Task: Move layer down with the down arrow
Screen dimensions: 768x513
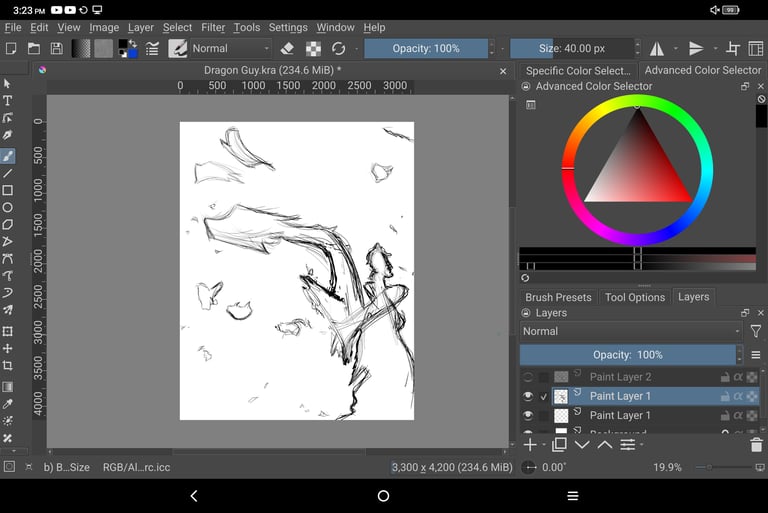Action: tap(582, 445)
